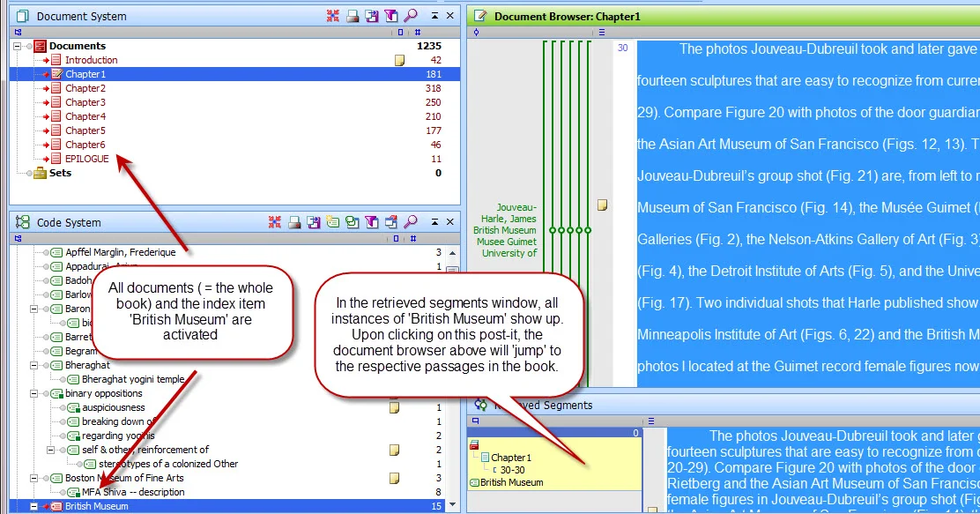Image resolution: width=980 pixels, height=514 pixels.
Task: Reset activations in Code System toolbar
Action: coord(274,222)
